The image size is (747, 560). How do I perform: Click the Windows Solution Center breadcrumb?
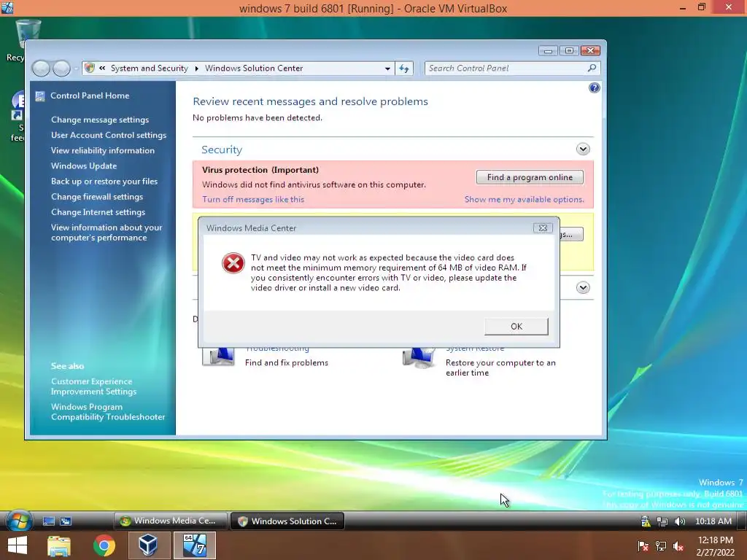tap(254, 68)
